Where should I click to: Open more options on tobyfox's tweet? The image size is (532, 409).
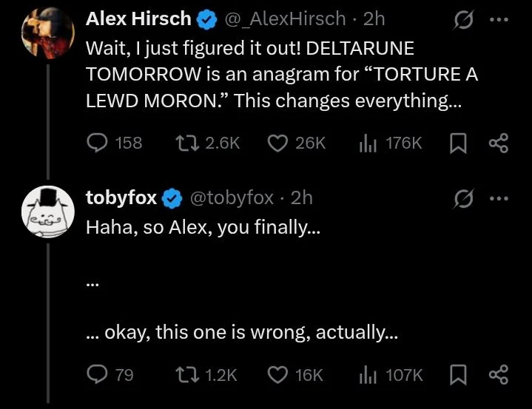[x=501, y=198]
